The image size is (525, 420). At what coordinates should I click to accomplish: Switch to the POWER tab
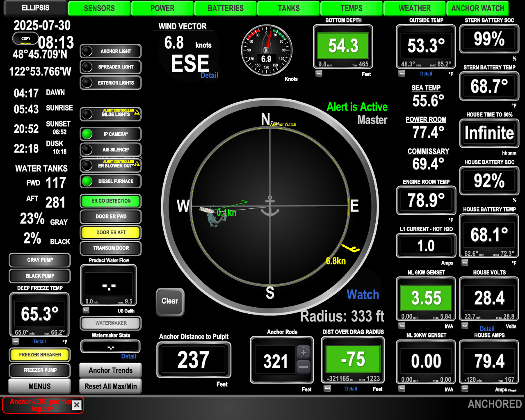point(162,8)
